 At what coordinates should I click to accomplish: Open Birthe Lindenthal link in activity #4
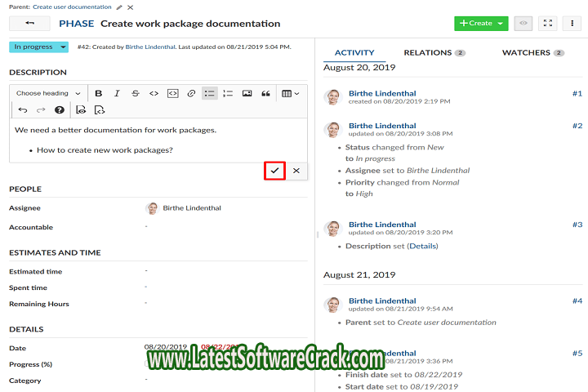[382, 301]
